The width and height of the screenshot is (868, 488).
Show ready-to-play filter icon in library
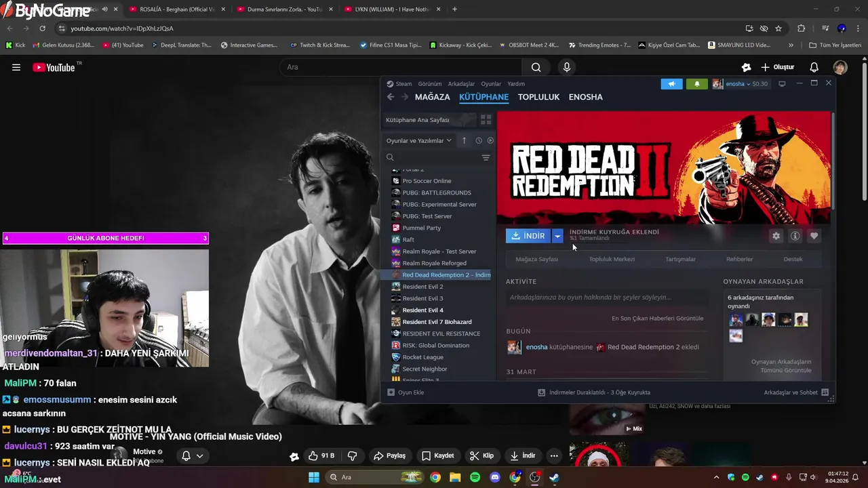click(x=490, y=140)
